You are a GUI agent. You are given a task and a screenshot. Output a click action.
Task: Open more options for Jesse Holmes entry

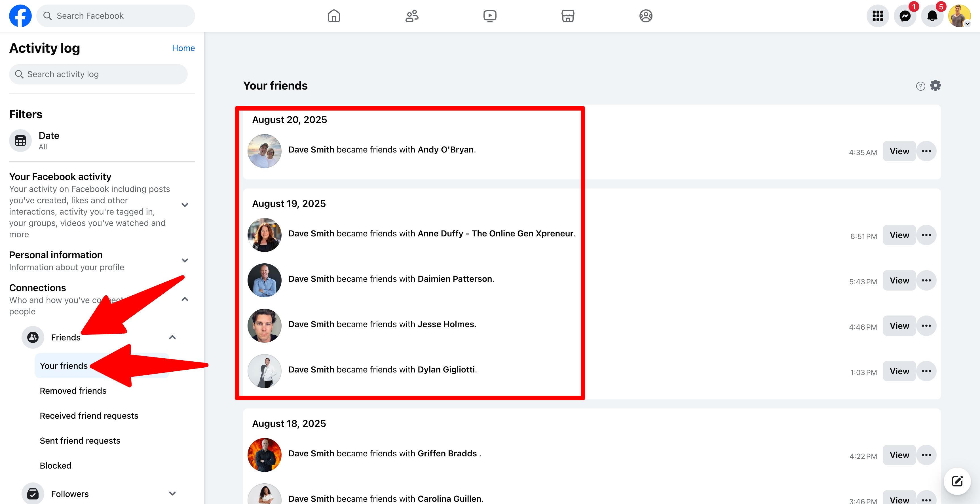[x=926, y=326]
